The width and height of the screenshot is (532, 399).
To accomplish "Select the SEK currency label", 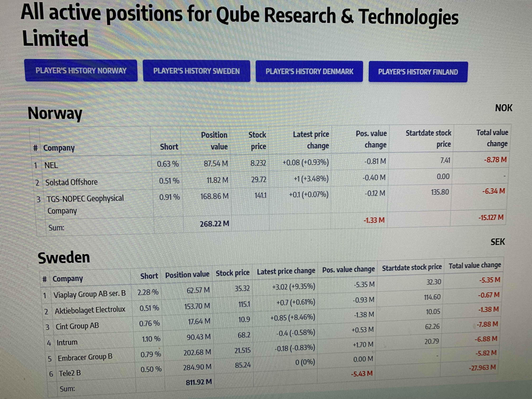I will 498,242.
